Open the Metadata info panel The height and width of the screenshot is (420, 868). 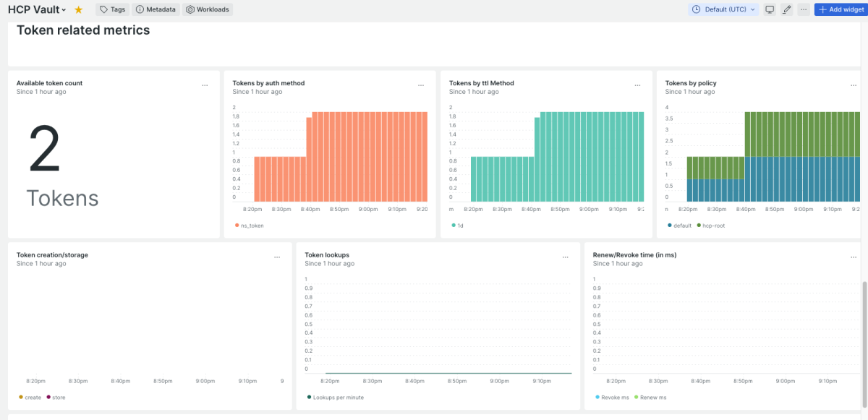(156, 10)
